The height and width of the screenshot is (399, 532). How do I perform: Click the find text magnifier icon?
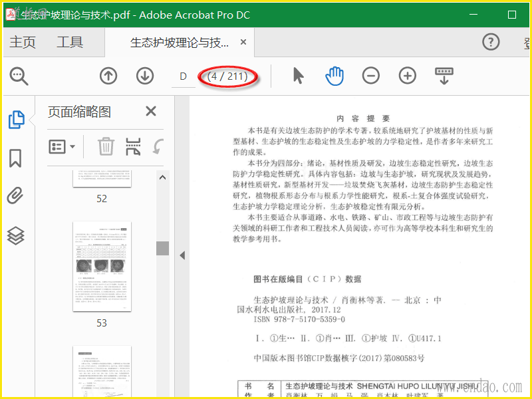click(x=19, y=76)
